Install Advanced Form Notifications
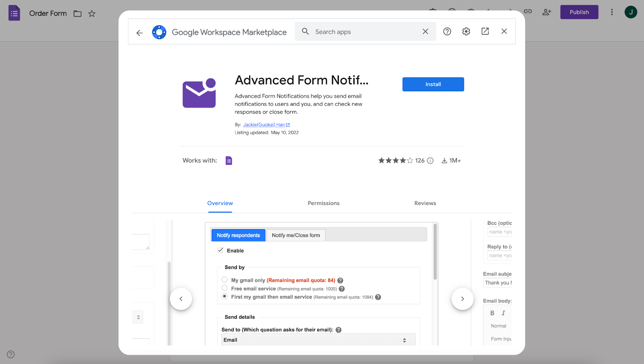644x364 pixels. pos(433,84)
